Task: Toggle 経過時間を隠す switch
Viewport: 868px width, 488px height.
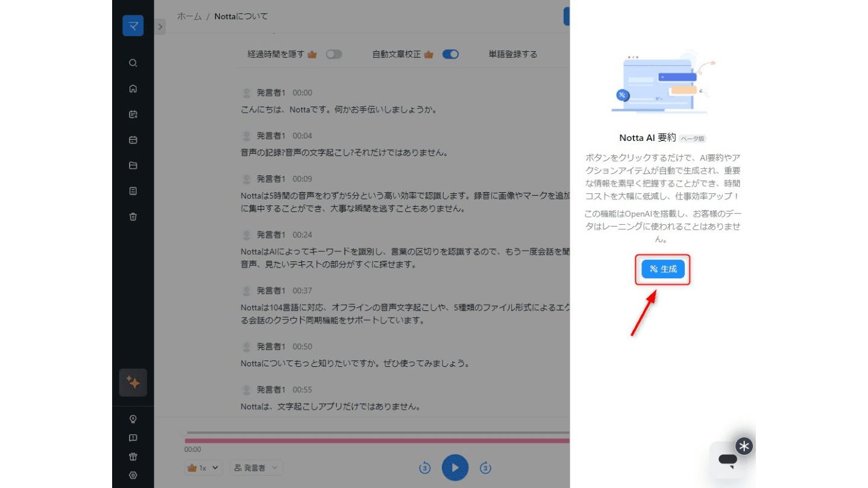Action: [x=334, y=54]
